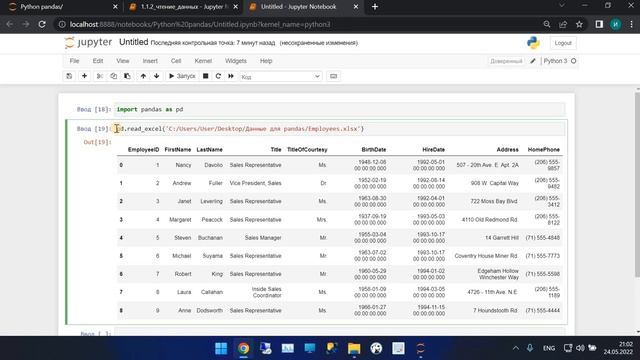Viewport: 640px width, 360px height.
Task: Click the address 722 Moss Bay Blvd.
Action: click(494, 202)
